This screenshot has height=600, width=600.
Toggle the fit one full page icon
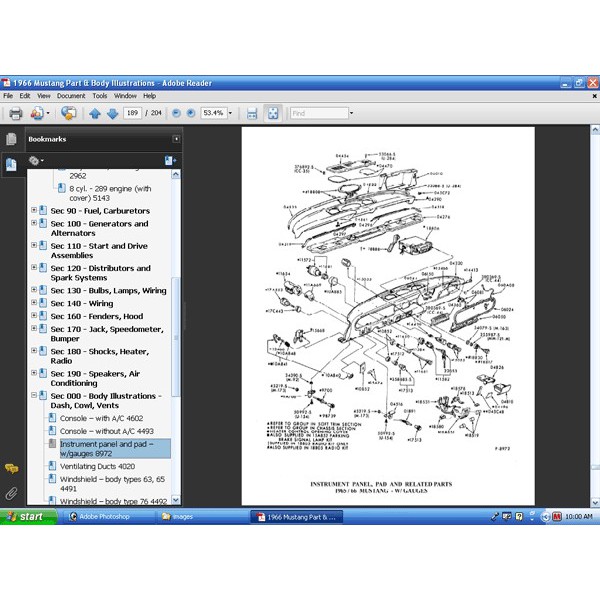pyautogui.click(x=273, y=113)
